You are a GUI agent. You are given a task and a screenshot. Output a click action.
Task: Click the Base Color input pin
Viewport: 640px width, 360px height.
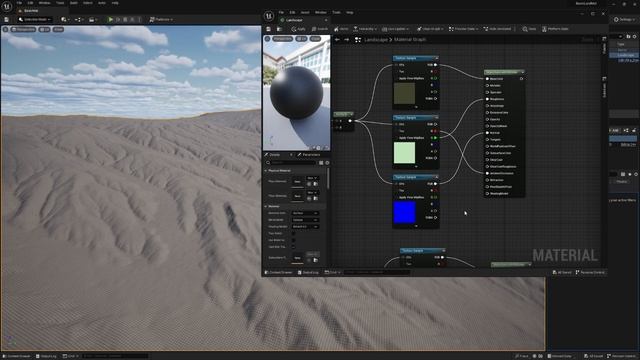click(x=487, y=79)
